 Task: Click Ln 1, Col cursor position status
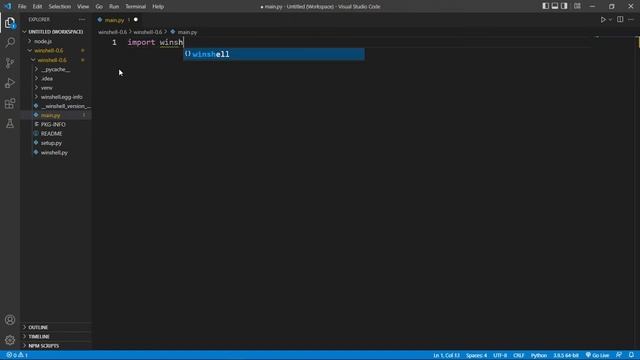coord(446,355)
